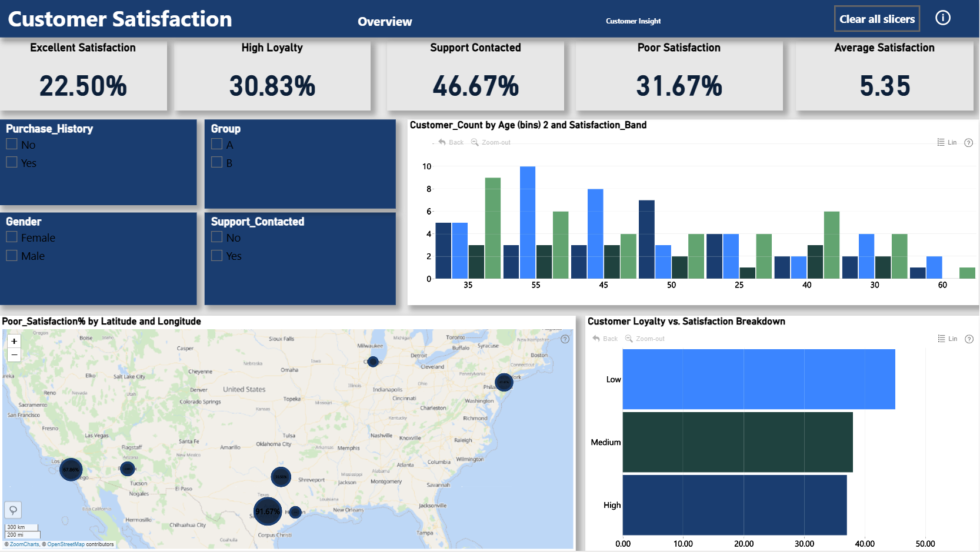980x552 pixels.
Task: Click the Customer_Count by Age chart title
Action: 528,125
